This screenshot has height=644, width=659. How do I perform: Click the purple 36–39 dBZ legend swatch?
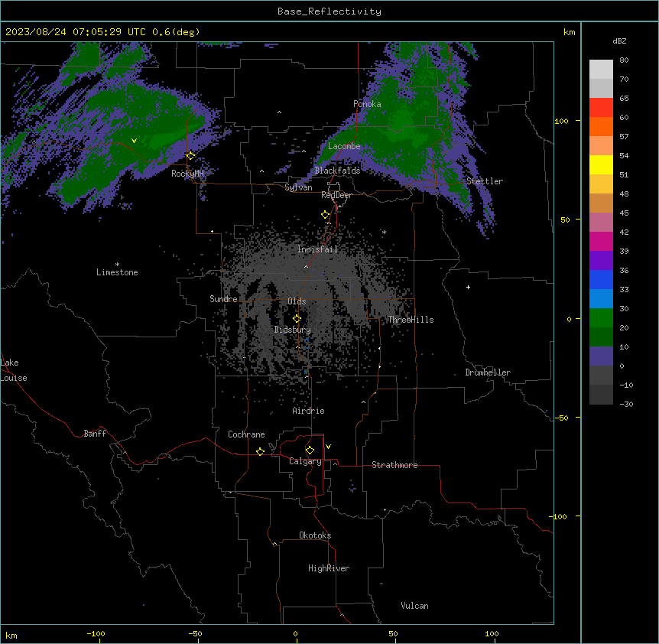tap(601, 261)
